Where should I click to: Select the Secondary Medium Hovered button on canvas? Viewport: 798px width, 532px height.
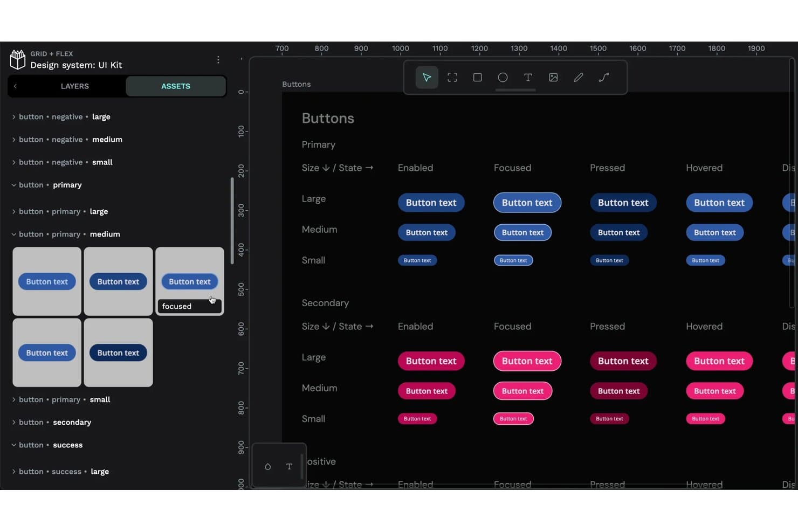714,391
